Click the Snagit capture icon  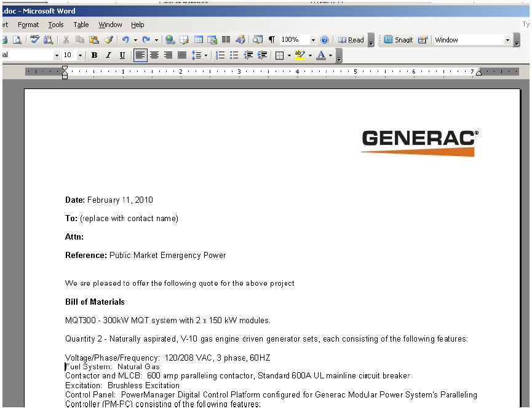tap(399, 40)
